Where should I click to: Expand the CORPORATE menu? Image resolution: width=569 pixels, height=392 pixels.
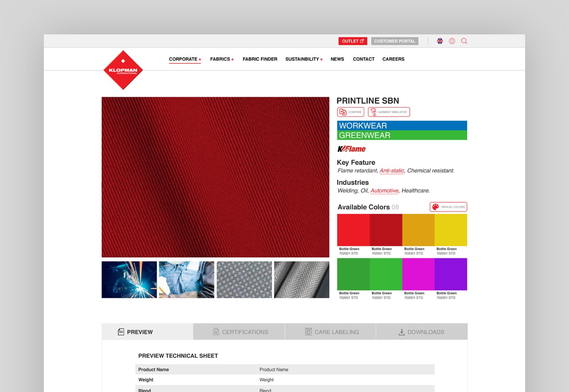pos(185,59)
